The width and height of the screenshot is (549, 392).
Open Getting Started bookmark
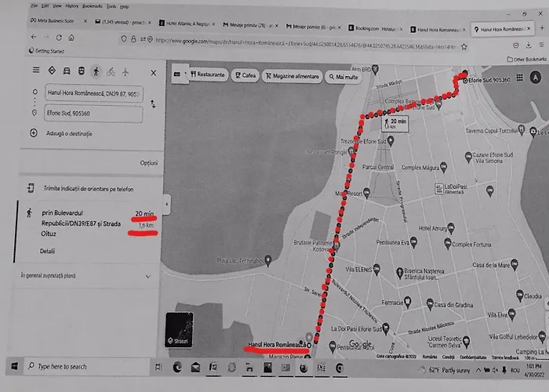pyautogui.click(x=46, y=51)
